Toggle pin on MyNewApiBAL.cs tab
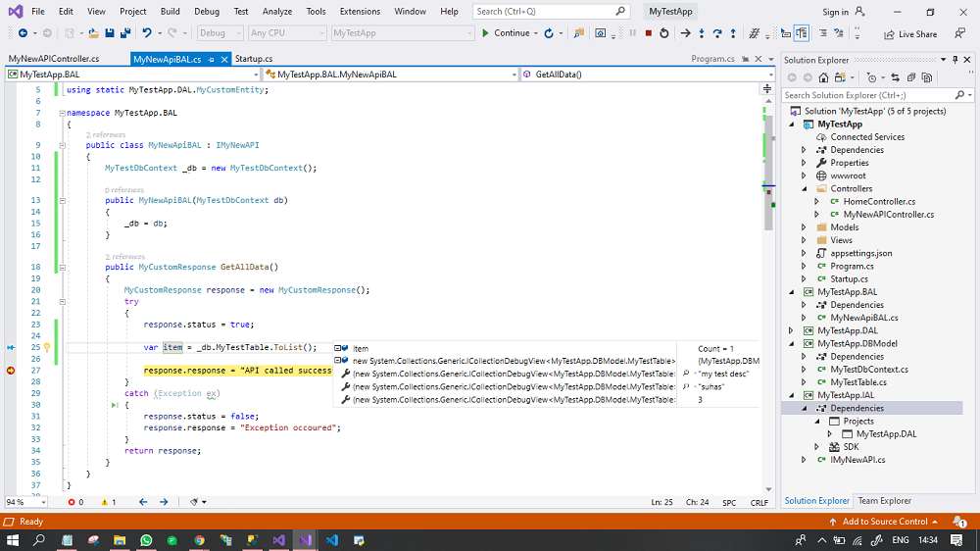The image size is (980, 551). [x=212, y=60]
